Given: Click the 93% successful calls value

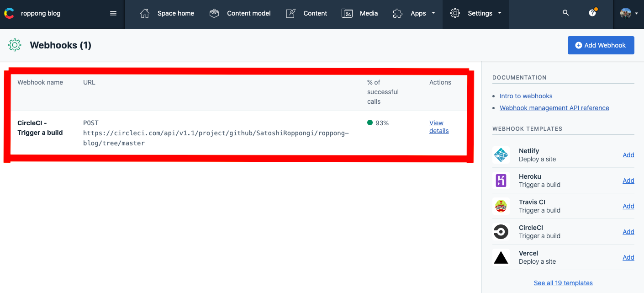Looking at the screenshot, I should click(382, 123).
